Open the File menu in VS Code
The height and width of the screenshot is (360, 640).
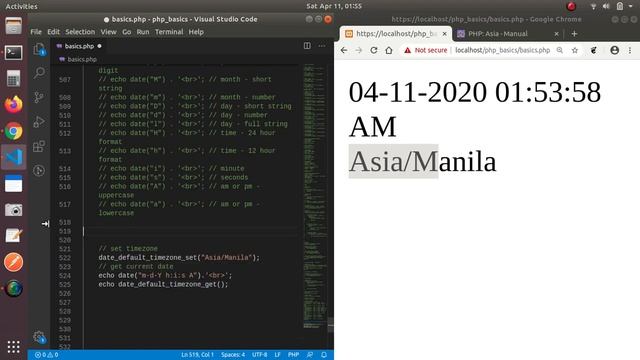36,32
